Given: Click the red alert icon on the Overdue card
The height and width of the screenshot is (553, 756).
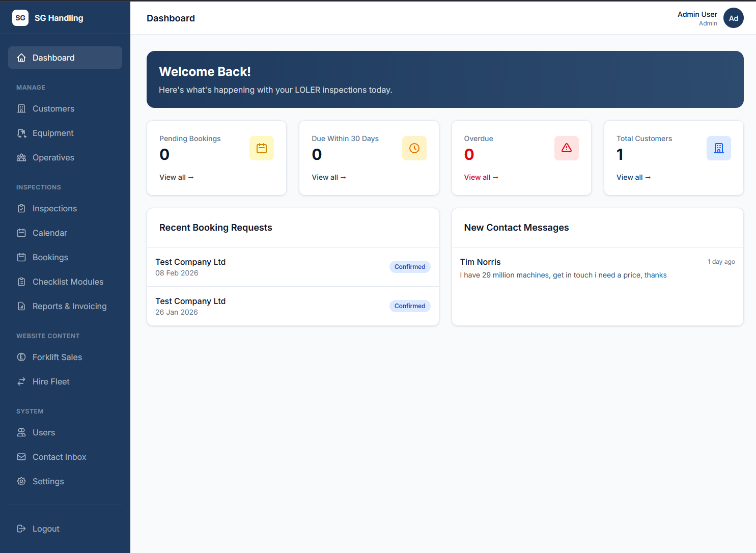Looking at the screenshot, I should click(567, 148).
